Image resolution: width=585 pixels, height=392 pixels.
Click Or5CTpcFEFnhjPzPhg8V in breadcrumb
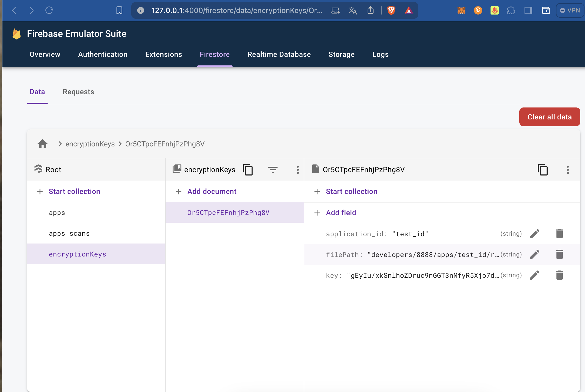pos(165,144)
